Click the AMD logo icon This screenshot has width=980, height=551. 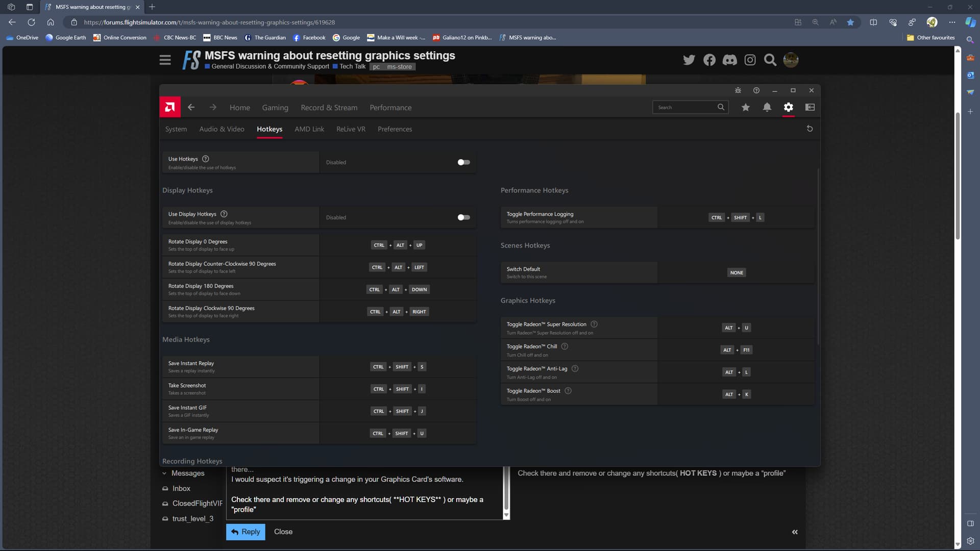click(x=170, y=107)
